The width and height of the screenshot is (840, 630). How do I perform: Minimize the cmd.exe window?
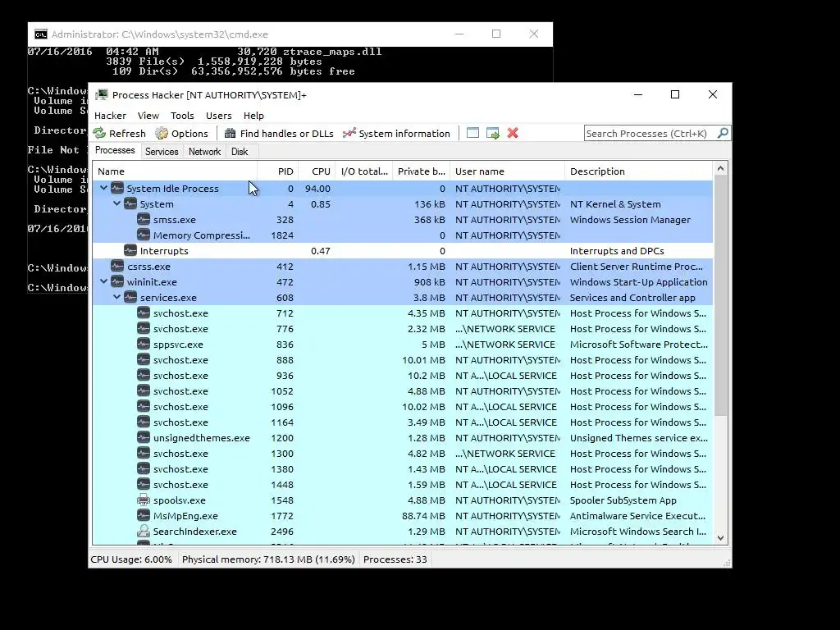(x=459, y=34)
